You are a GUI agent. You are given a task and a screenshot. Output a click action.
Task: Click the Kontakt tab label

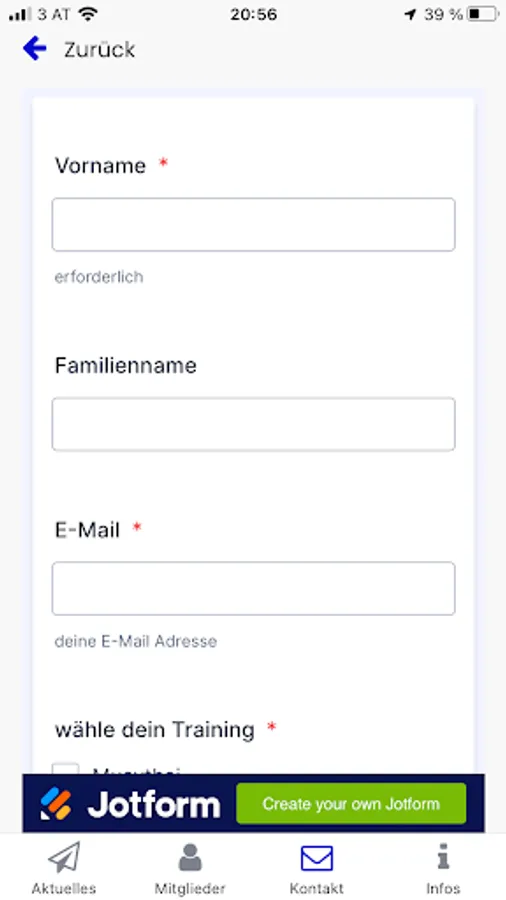pos(317,888)
